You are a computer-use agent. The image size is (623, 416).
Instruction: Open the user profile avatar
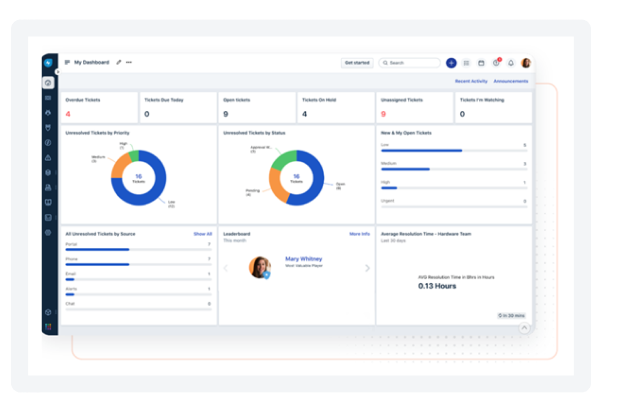(526, 62)
